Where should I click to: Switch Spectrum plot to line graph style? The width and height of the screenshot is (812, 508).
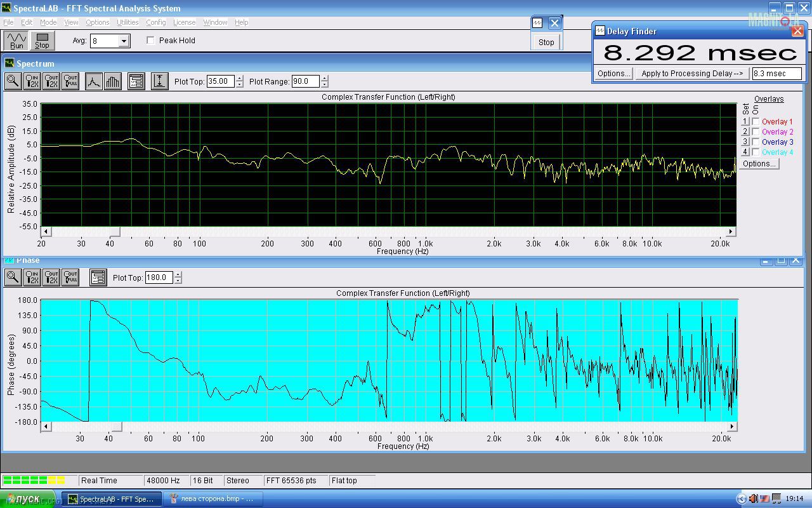[x=94, y=81]
